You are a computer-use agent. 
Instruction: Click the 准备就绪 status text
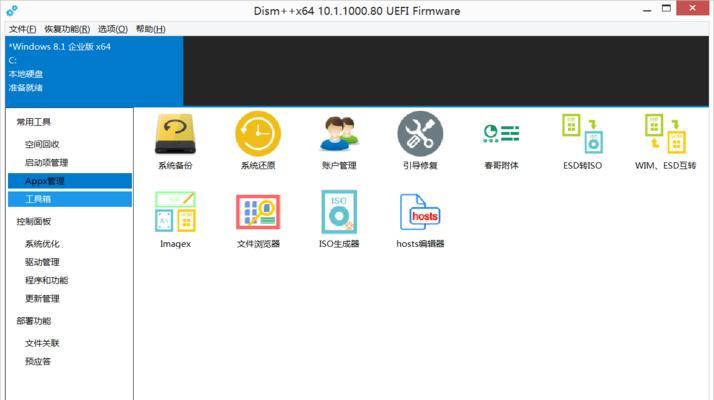click(26, 87)
